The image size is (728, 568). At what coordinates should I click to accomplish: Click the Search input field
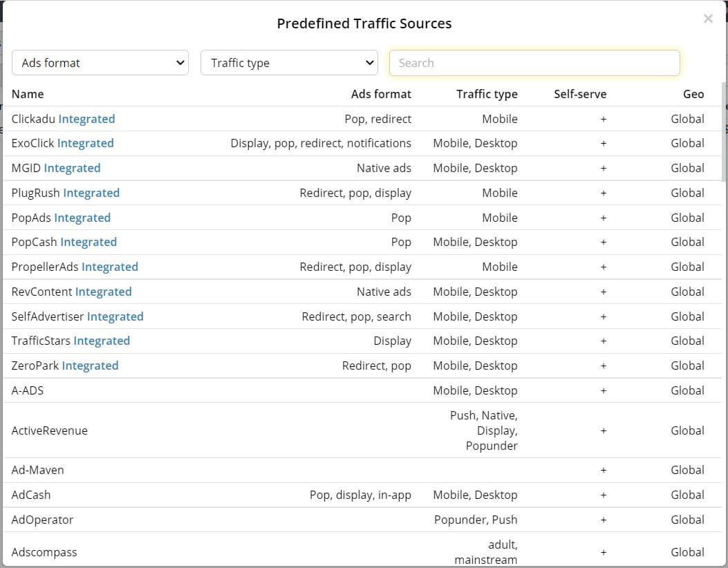534,63
